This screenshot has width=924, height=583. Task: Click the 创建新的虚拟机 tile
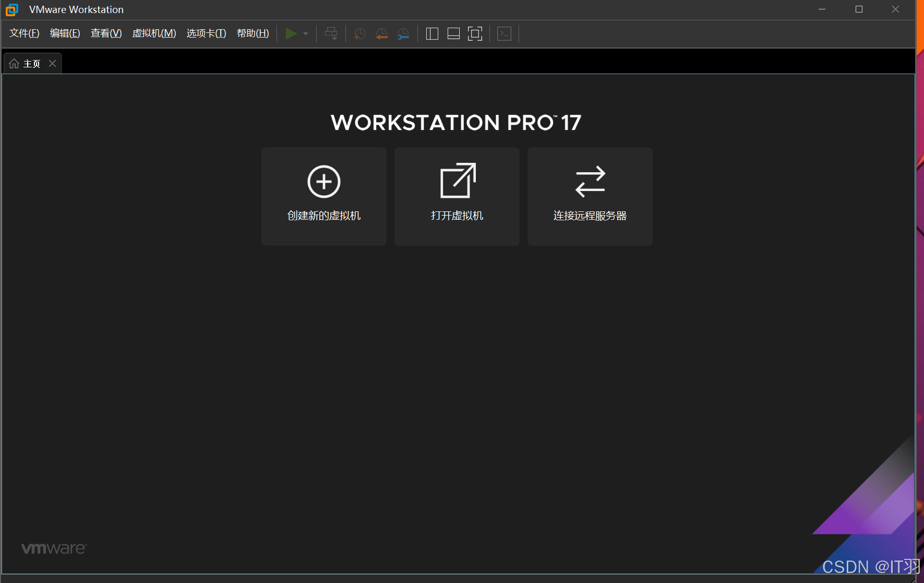324,196
